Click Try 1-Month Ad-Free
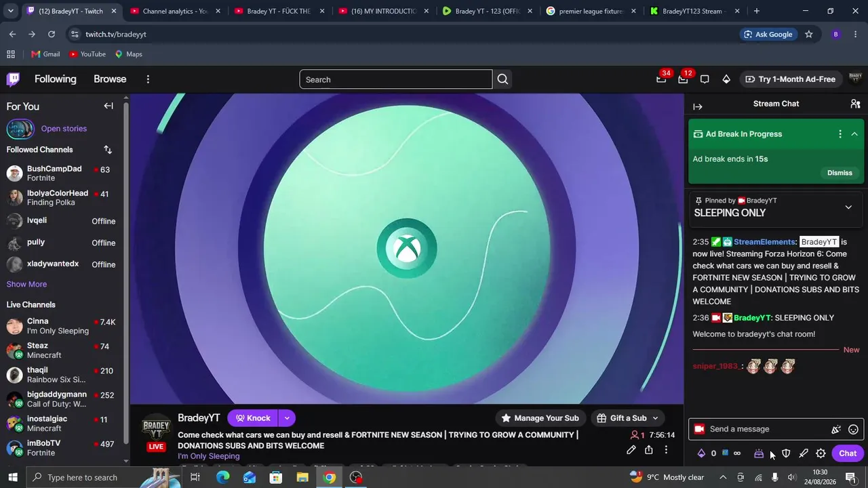This screenshot has height=488, width=868. click(x=790, y=79)
